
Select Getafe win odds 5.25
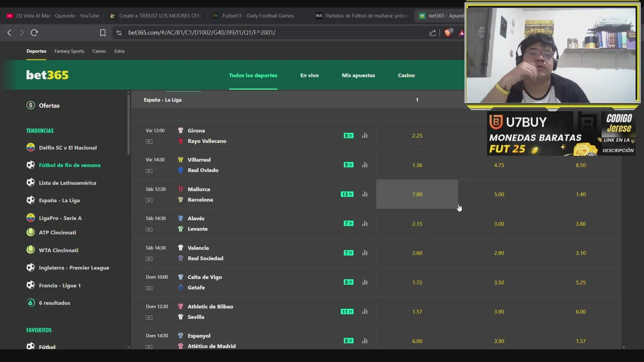(581, 282)
